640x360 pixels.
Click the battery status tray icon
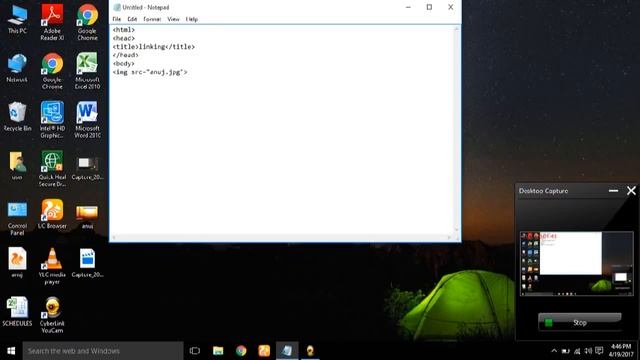566,351
